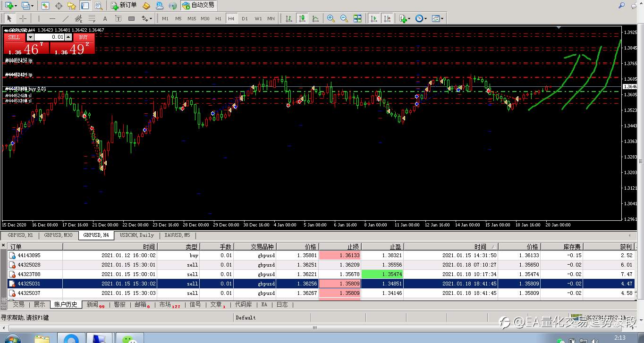Select order row 44143895

(321, 255)
